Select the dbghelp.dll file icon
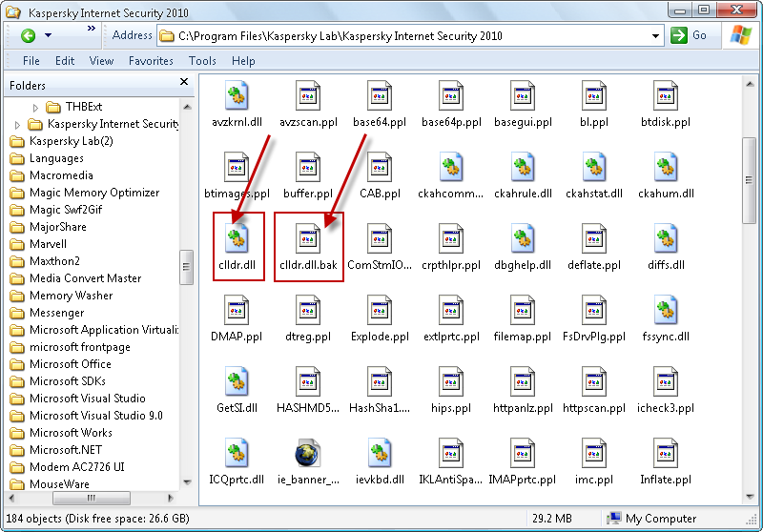 pos(523,238)
